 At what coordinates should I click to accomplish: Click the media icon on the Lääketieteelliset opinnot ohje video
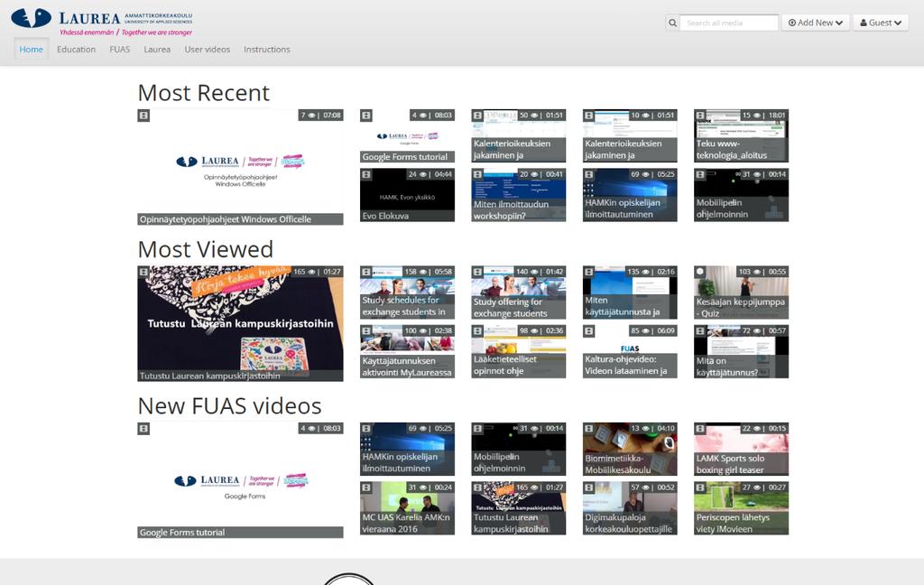(x=478, y=331)
